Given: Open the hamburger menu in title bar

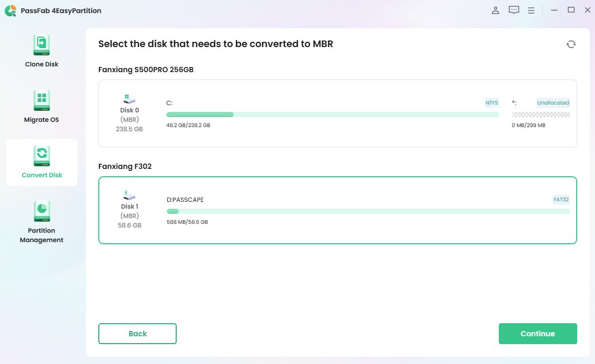Looking at the screenshot, I should (531, 10).
